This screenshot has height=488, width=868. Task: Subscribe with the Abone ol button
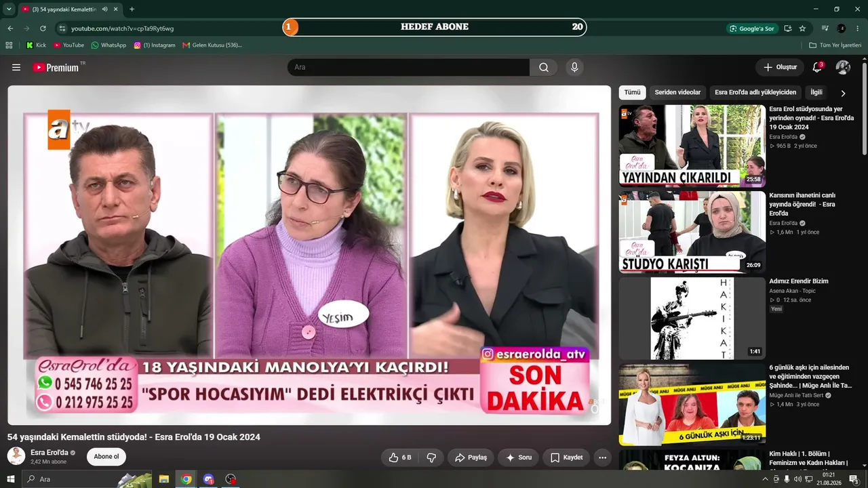106,457
